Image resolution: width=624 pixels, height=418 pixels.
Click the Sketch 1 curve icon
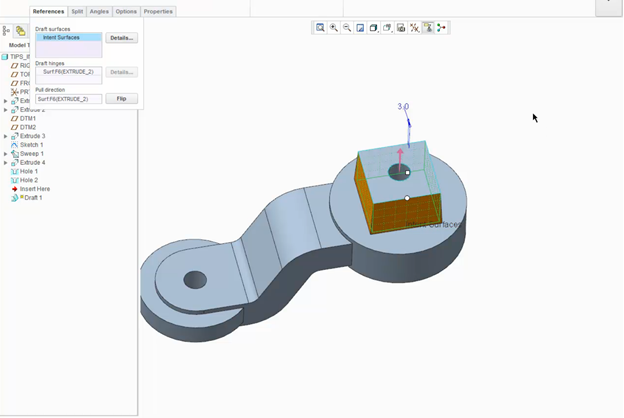point(15,145)
